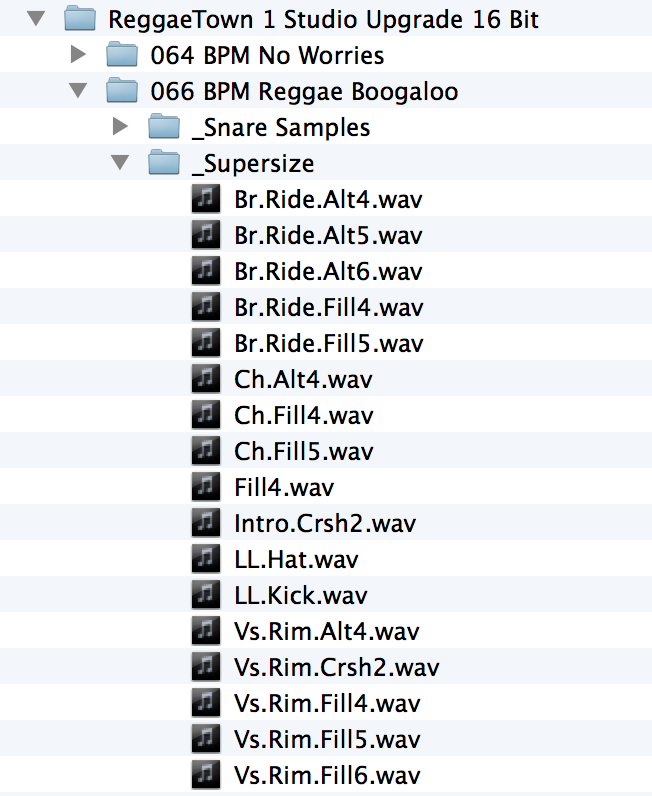Collapse the ReggaeTown 1 Studio Upgrade folder

tap(37, 19)
